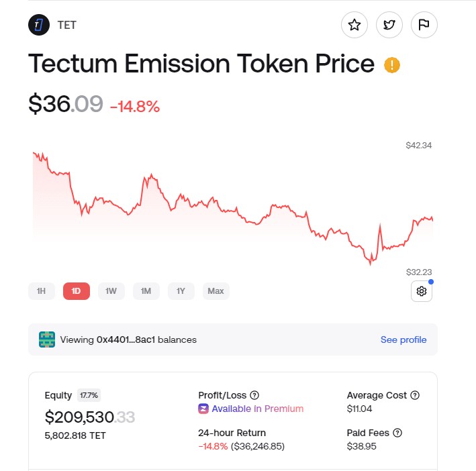Show the Max price history
The height and width of the screenshot is (471, 476).
click(216, 291)
